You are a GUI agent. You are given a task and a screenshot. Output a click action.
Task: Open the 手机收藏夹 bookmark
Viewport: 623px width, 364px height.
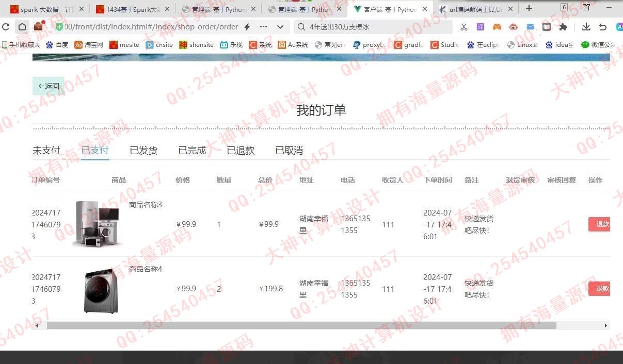tap(21, 45)
